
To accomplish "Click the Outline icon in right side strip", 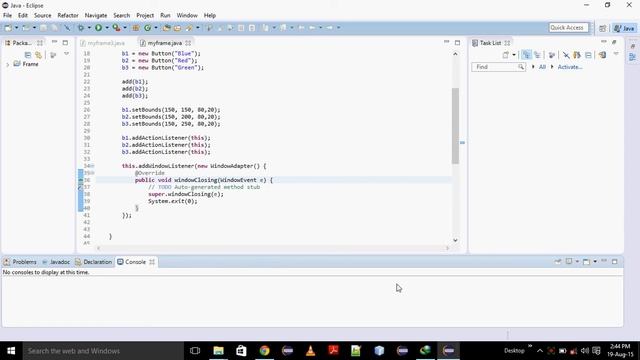I will click(632, 57).
